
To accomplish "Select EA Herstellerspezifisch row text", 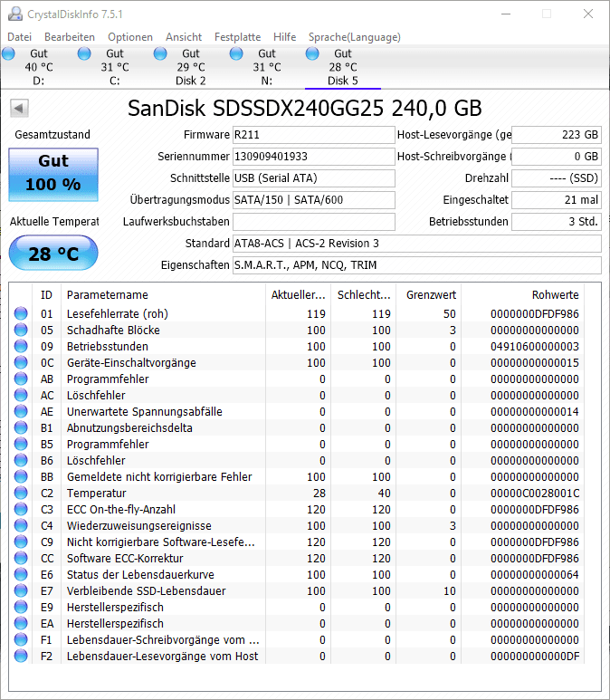I will 115,624.
